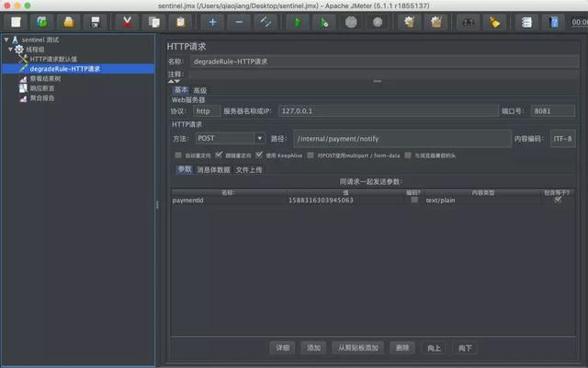The height and width of the screenshot is (368, 588).
Task: Create a new test plan from toolbar
Action: (x=16, y=22)
